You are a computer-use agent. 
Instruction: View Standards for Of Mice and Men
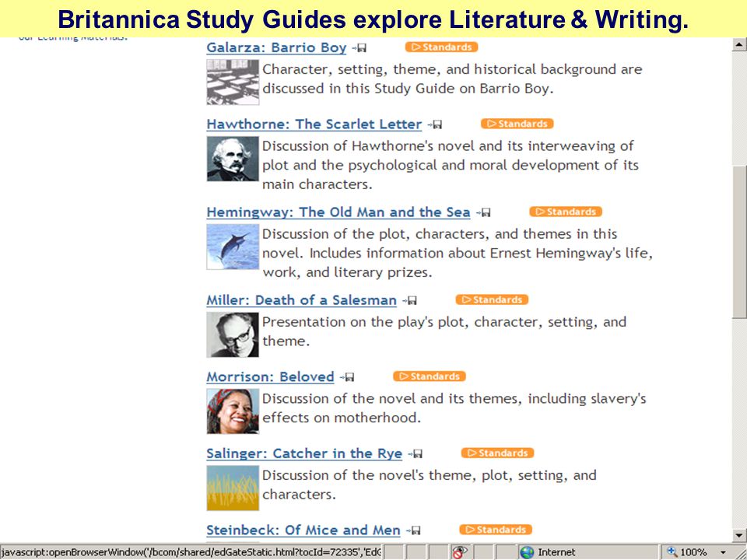(x=496, y=530)
